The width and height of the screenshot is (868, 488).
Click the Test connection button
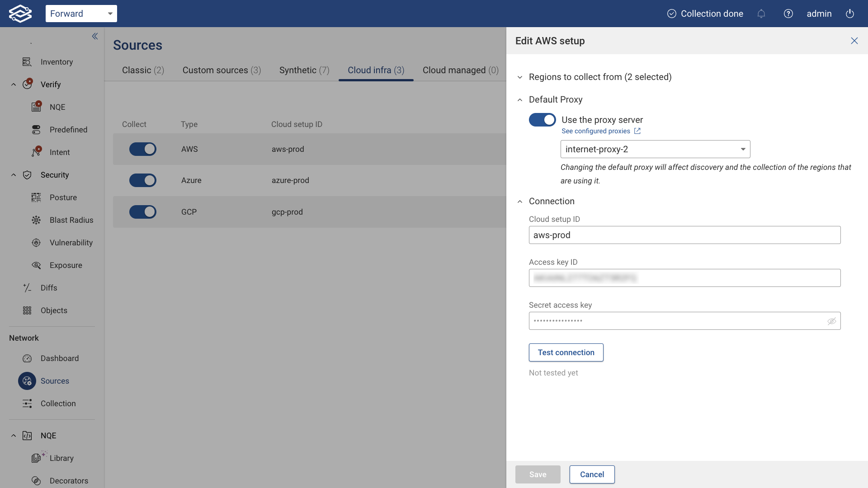pos(566,352)
